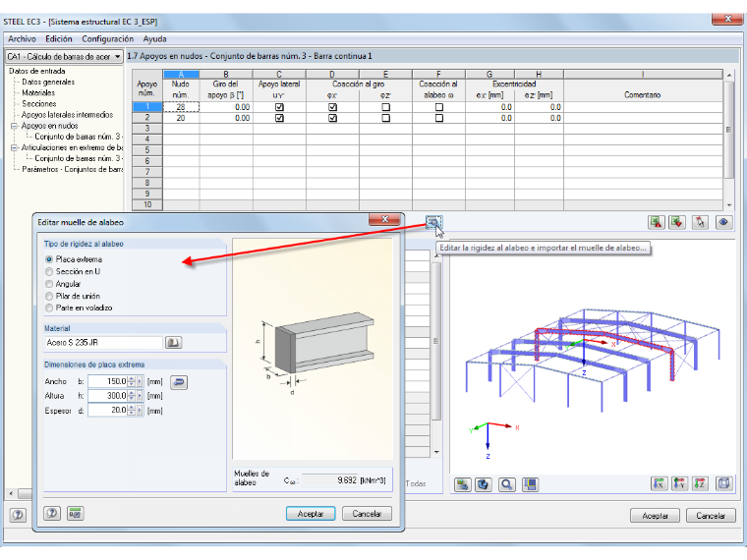Viewport: 747px width, 560px height.
Task: Open the Ayuda menu
Action: 155,39
